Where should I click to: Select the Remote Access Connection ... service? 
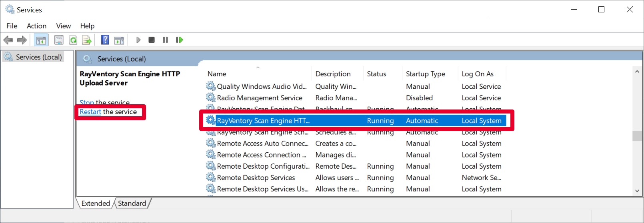[x=261, y=155]
